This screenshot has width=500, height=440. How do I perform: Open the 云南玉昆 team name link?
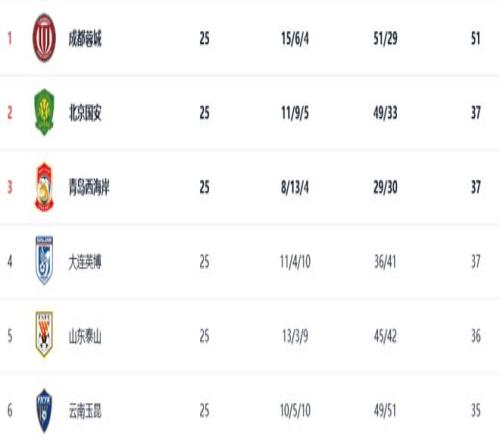[x=85, y=411]
